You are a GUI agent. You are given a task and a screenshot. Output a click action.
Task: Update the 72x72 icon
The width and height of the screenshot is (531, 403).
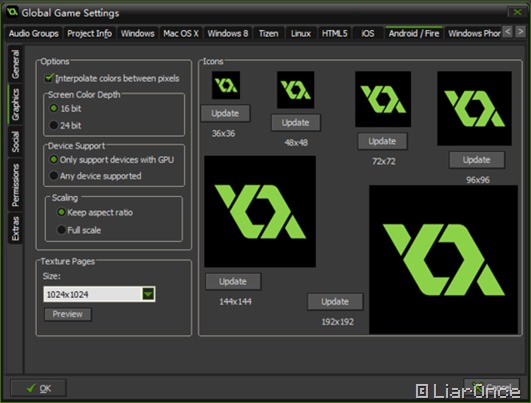pyautogui.click(x=382, y=141)
